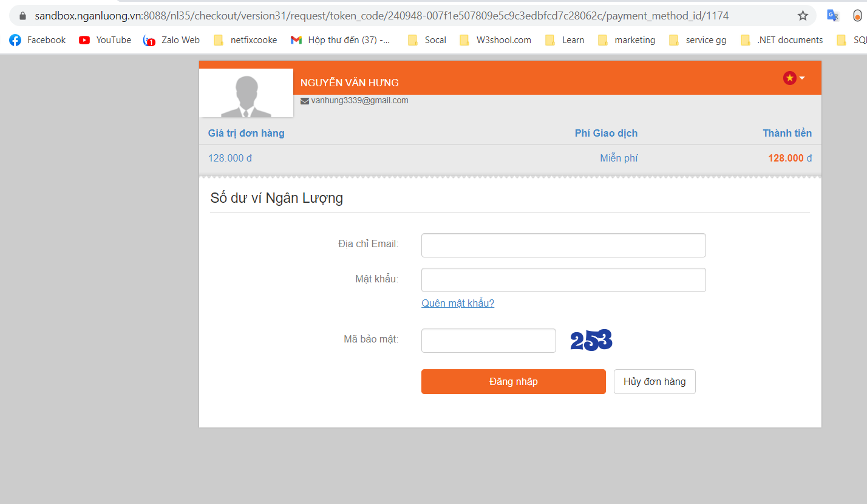Click the Miễn phí fee value
This screenshot has height=504, width=867.
click(x=619, y=158)
